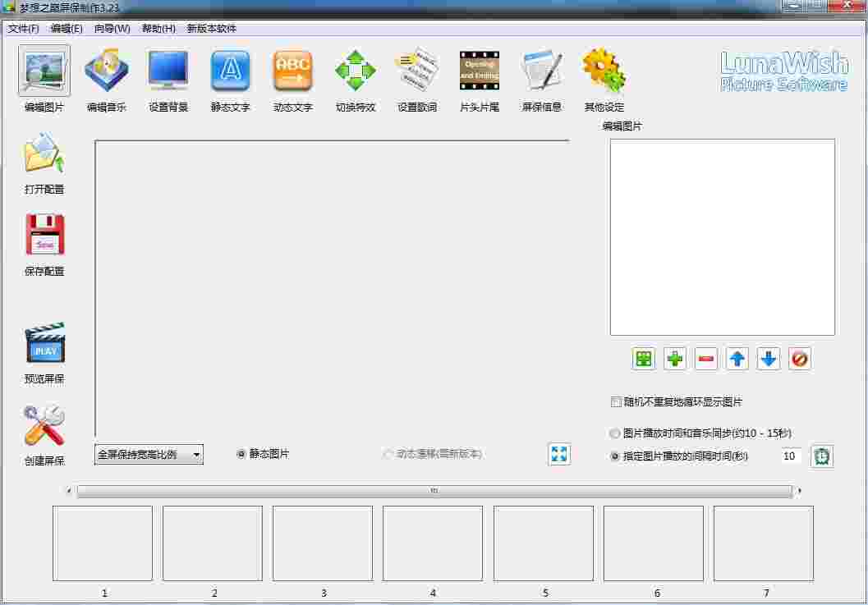Select the 图片播放时间和音乐同步 radio option
Screen dimensions: 868x605
pos(614,433)
